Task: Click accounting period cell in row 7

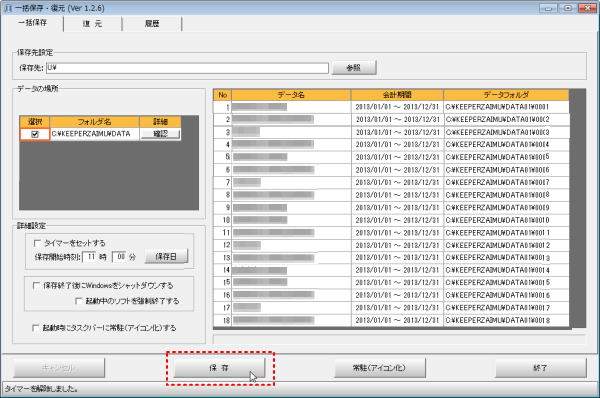Action: [x=397, y=182]
